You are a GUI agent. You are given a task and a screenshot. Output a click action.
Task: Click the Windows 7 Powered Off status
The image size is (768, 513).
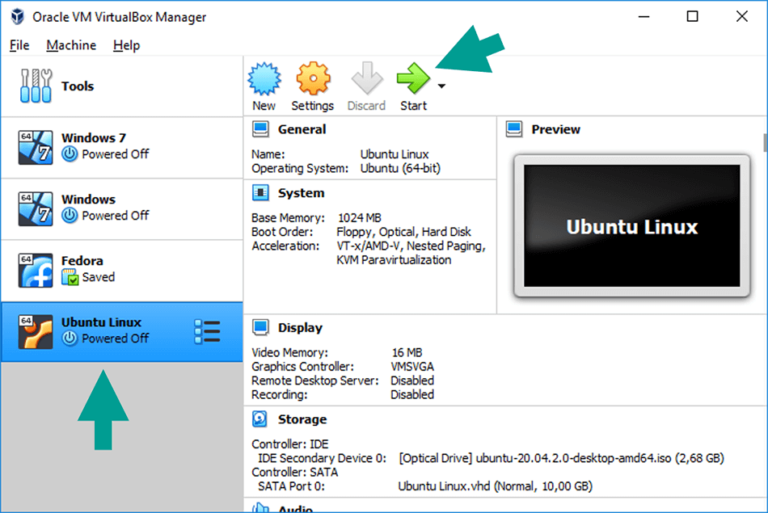(115, 154)
